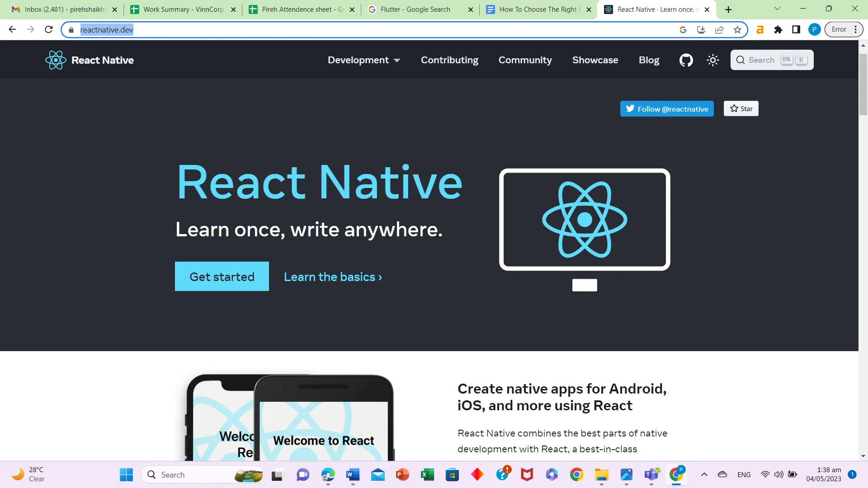Open the Blog page
The image size is (868, 488).
(649, 60)
